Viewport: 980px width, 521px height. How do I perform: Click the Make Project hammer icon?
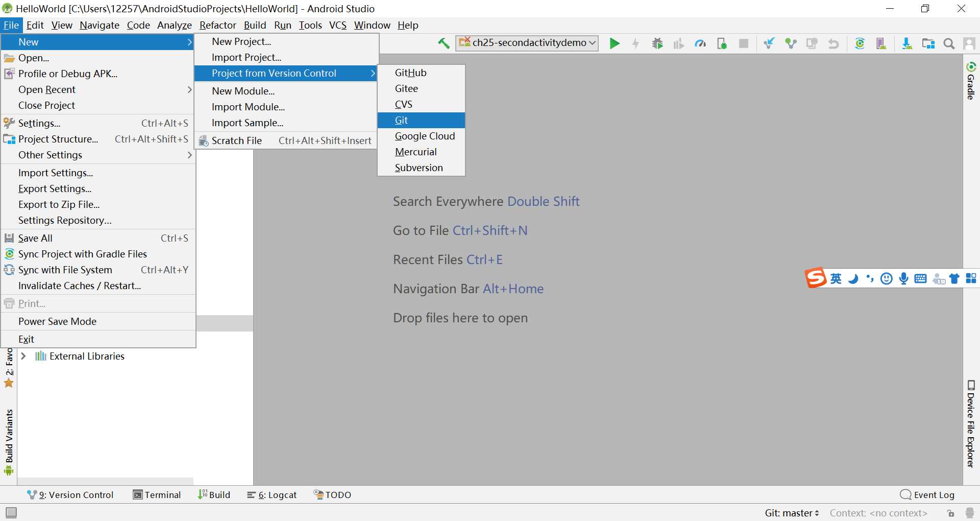pyautogui.click(x=444, y=43)
